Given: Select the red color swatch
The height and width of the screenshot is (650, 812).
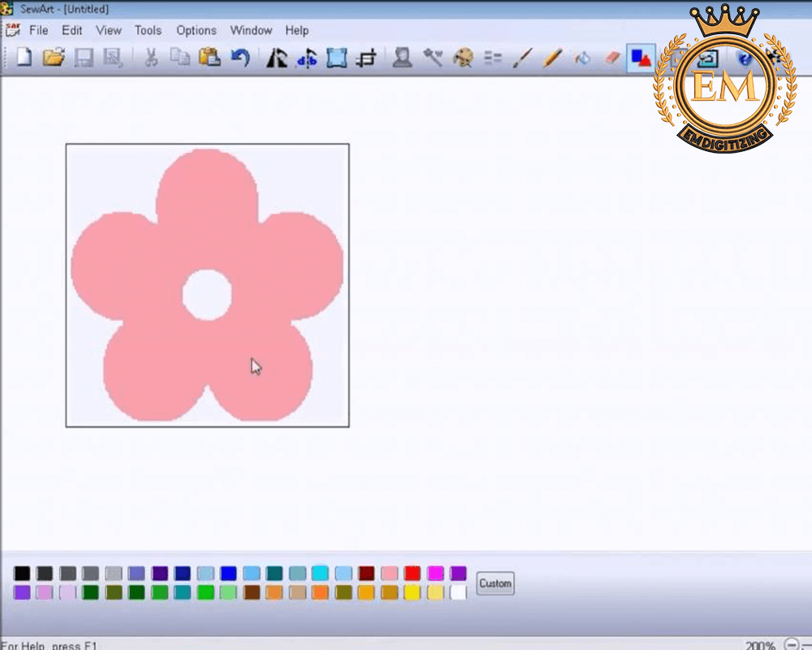Looking at the screenshot, I should pyautogui.click(x=412, y=573).
